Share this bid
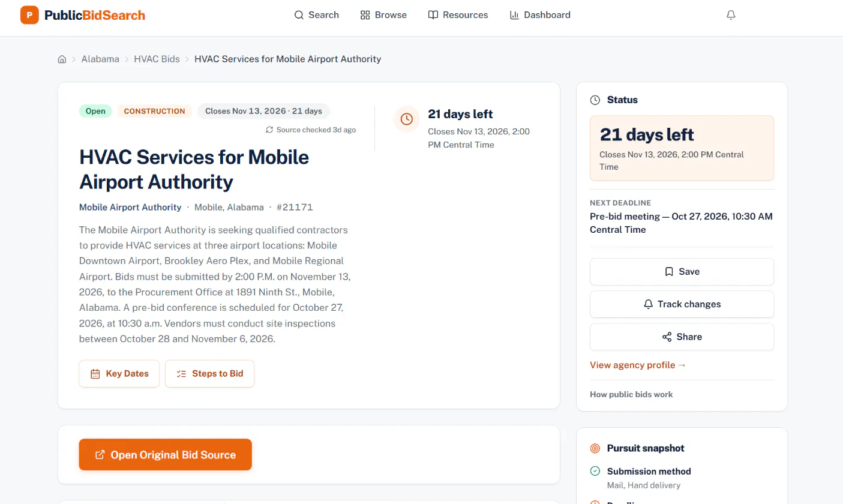The image size is (843, 504). pos(682,337)
